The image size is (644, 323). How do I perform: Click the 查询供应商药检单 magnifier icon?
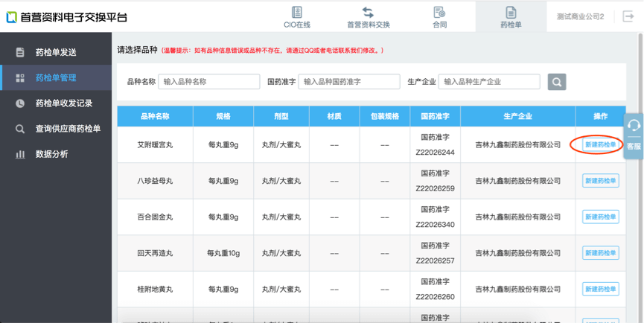coord(19,129)
